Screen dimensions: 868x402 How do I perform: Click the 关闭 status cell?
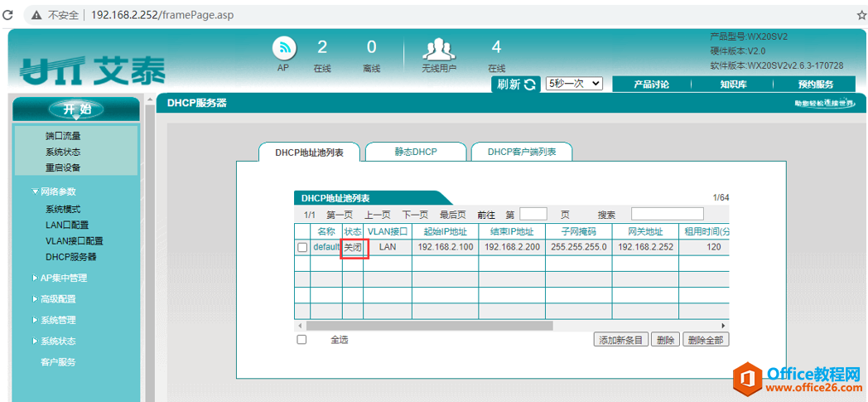tap(353, 248)
